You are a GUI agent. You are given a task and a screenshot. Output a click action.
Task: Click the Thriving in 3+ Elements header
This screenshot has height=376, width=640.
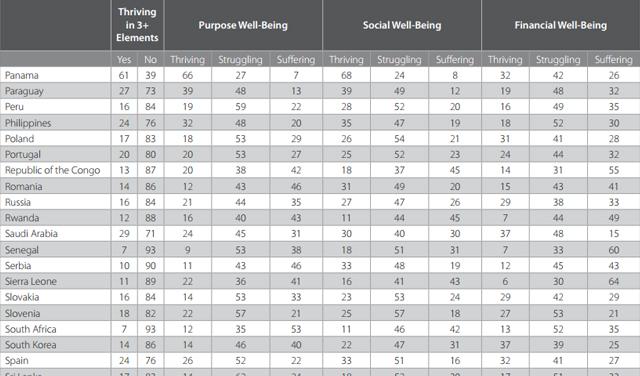click(x=137, y=25)
